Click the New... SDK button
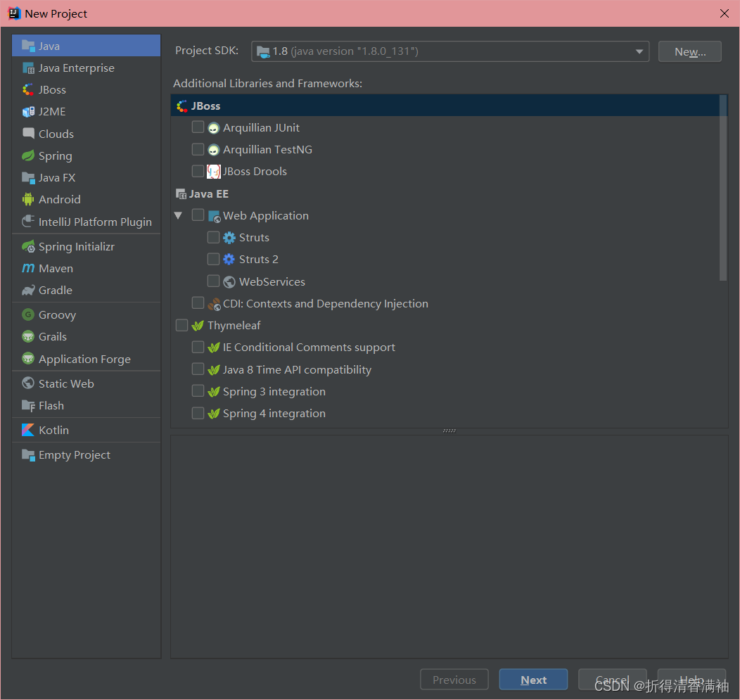740x700 pixels. coord(689,51)
